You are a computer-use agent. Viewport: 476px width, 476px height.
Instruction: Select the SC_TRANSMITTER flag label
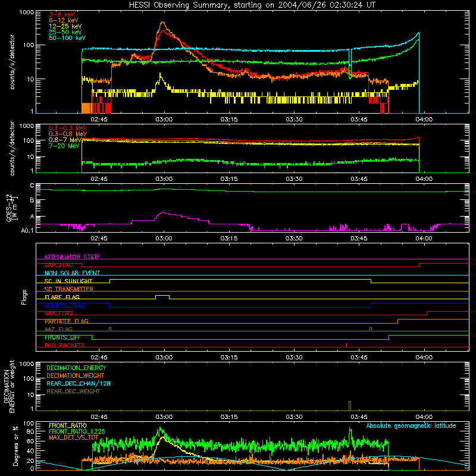pos(69,289)
